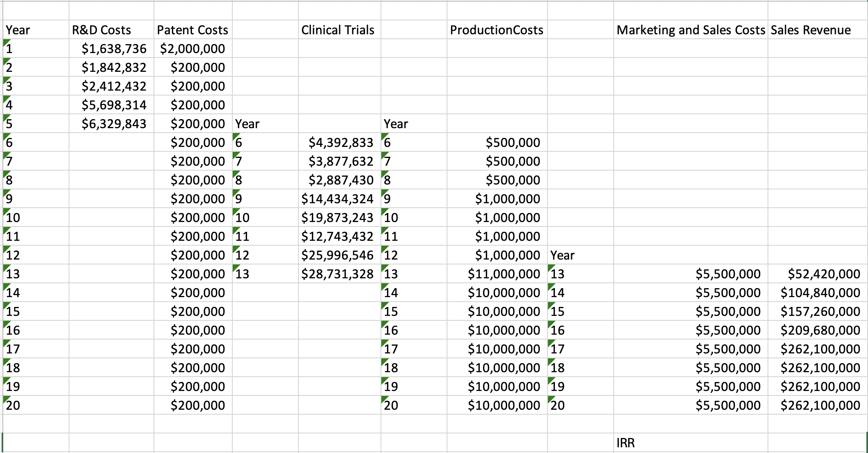The width and height of the screenshot is (868, 453).
Task: Select the $25,996,546 clinical trials cell
Action: pyautogui.click(x=339, y=255)
